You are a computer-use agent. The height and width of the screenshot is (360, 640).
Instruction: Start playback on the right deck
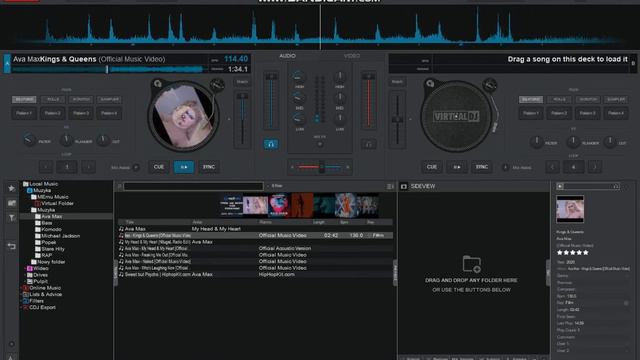click(457, 167)
